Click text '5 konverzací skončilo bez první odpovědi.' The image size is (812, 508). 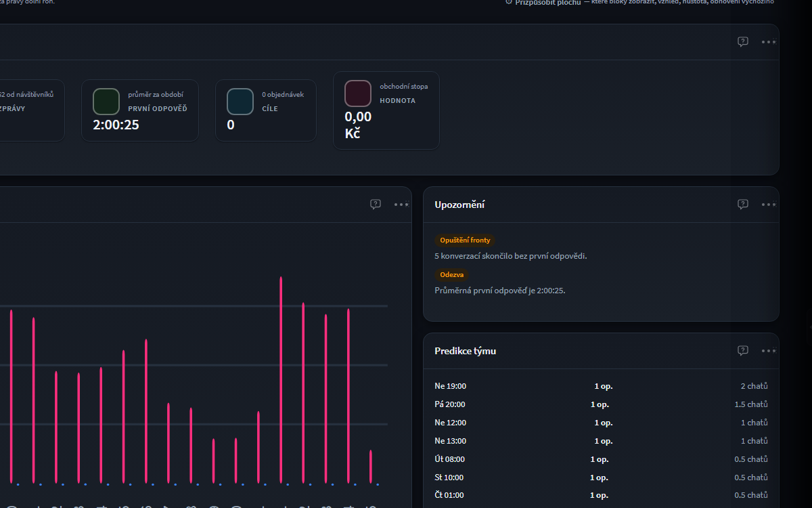(x=511, y=257)
